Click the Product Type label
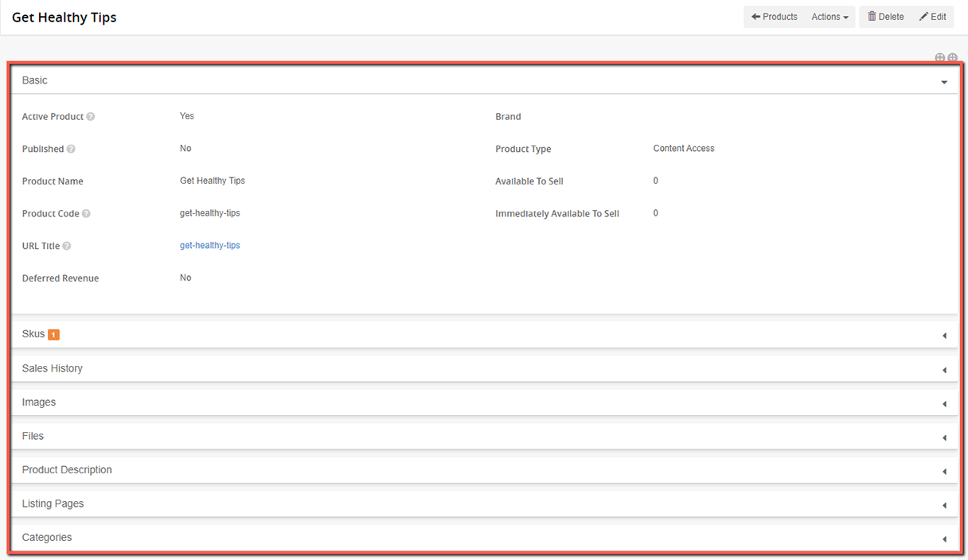Image resolution: width=968 pixels, height=560 pixels. 523,150
